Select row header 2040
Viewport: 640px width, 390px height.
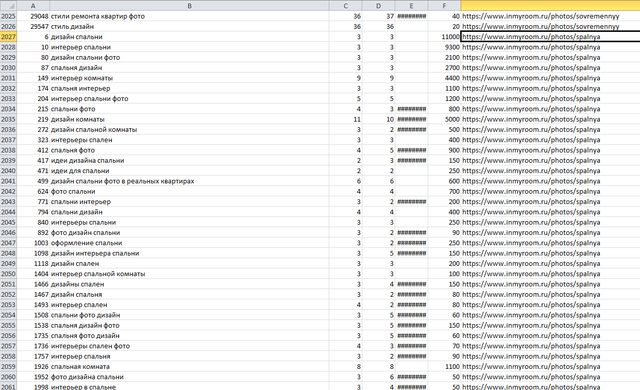8,171
